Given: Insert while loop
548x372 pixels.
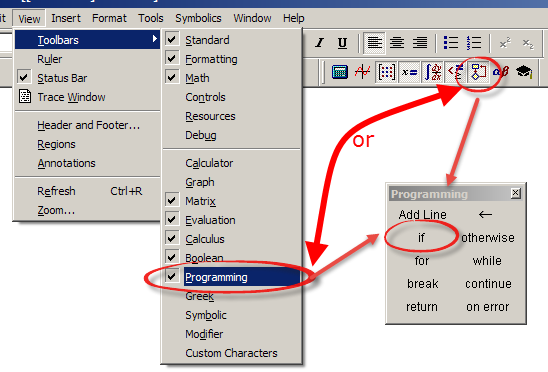Looking at the screenshot, I should [x=487, y=260].
